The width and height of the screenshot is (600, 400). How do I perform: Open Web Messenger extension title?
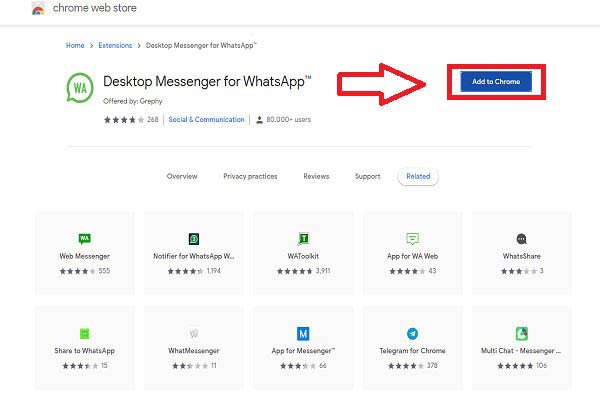[85, 256]
